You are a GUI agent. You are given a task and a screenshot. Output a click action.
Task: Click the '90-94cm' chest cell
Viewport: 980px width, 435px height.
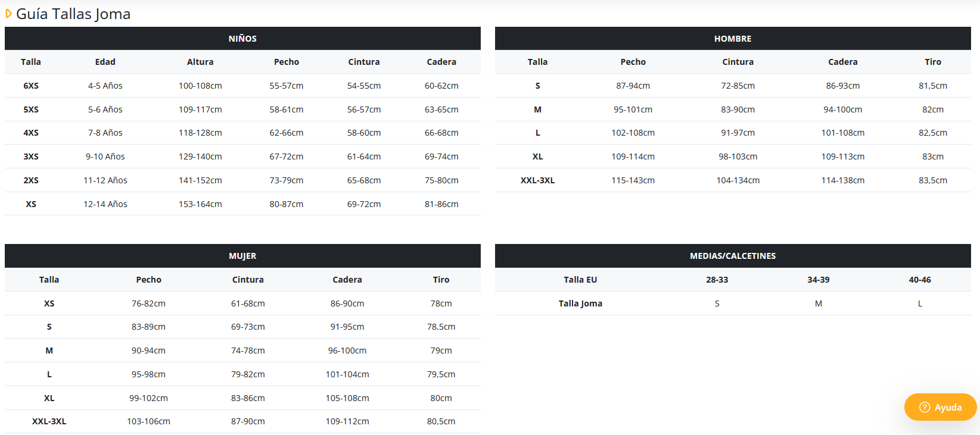pos(148,350)
